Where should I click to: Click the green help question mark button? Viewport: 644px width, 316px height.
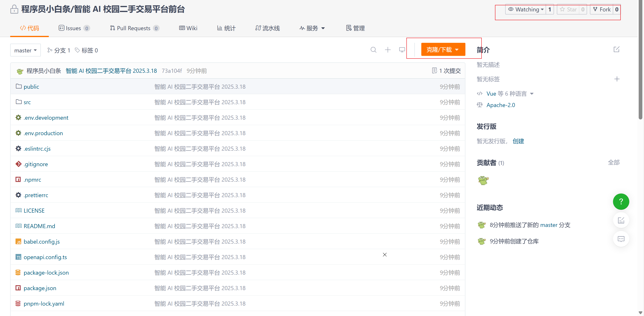tap(621, 201)
